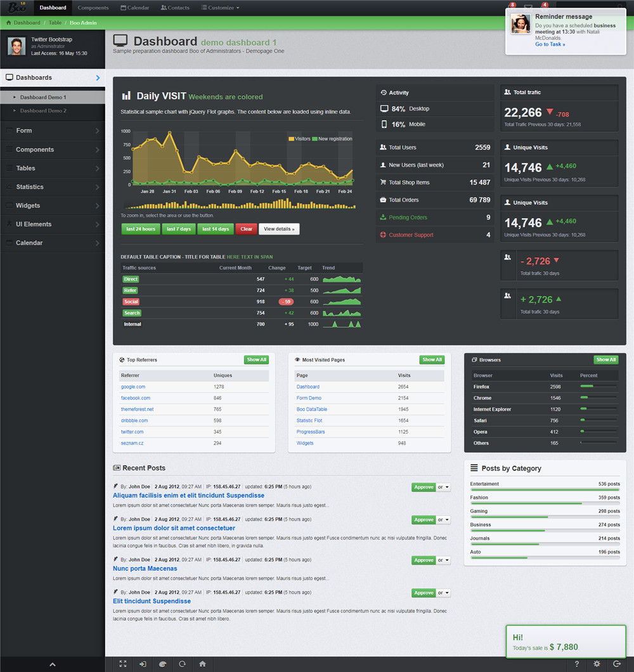Open help via the question mark icon

click(x=576, y=664)
